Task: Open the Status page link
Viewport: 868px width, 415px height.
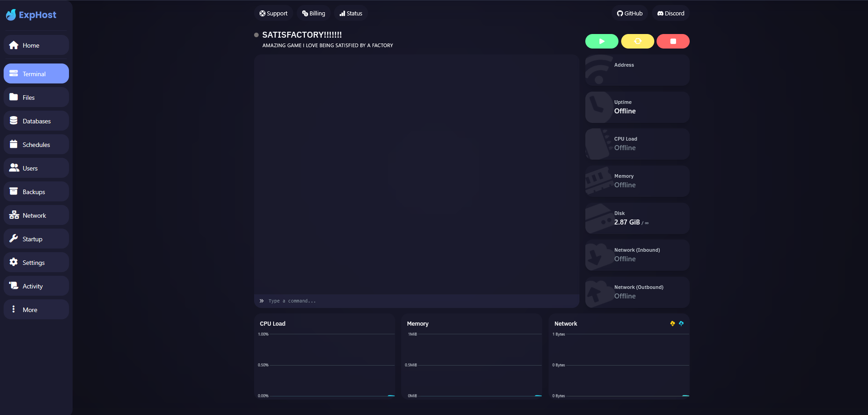Action: (351, 13)
